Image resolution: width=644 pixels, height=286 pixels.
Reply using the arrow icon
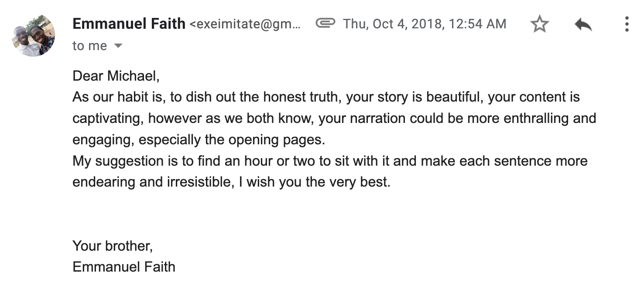click(x=583, y=25)
